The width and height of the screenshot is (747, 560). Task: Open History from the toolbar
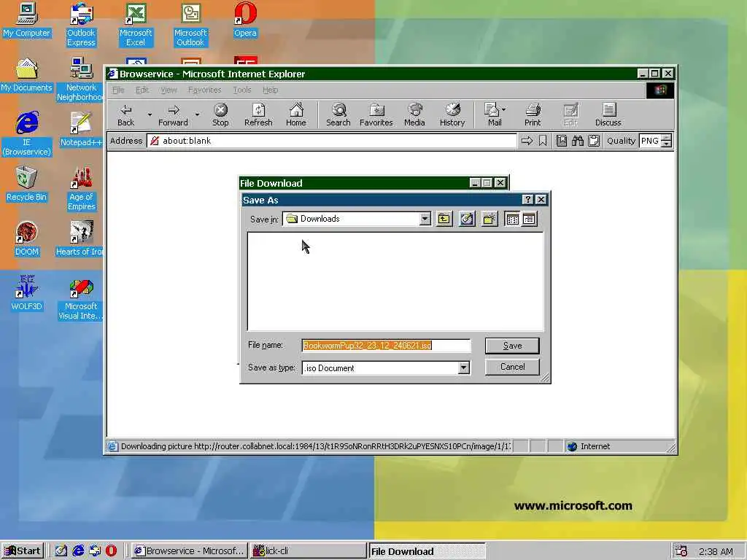point(452,114)
